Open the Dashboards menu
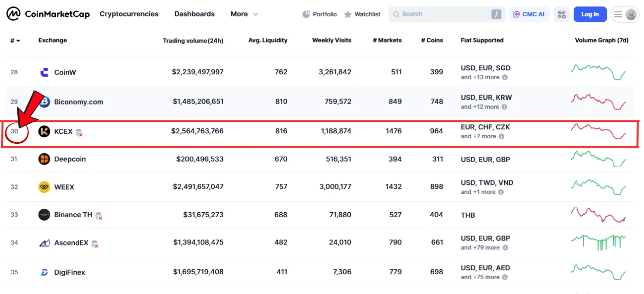This screenshot has width=644, height=294. point(195,14)
